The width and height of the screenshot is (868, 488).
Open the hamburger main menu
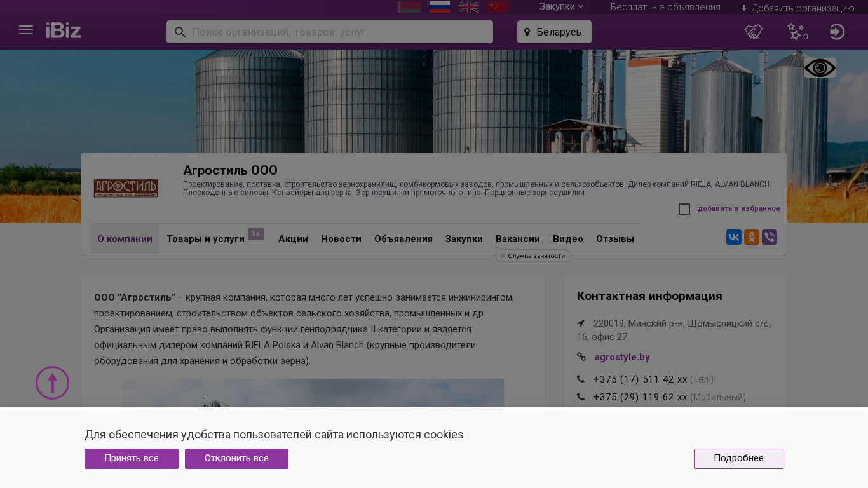coord(26,30)
